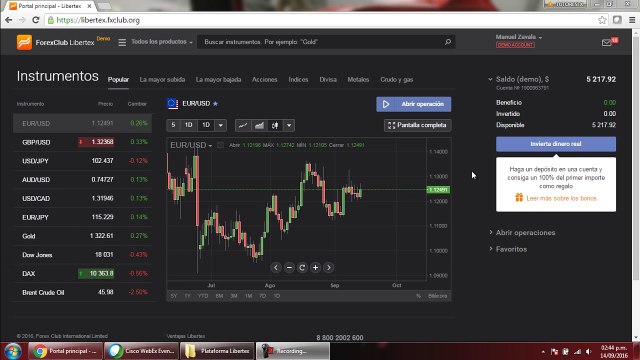Image resolution: width=640 pixels, height=360 pixels.
Task: Switch to Recording taskbar item
Action: pos(293,351)
